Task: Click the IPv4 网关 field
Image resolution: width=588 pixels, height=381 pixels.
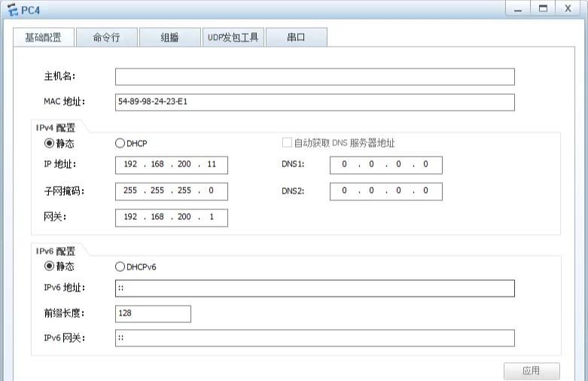Action: (171, 218)
